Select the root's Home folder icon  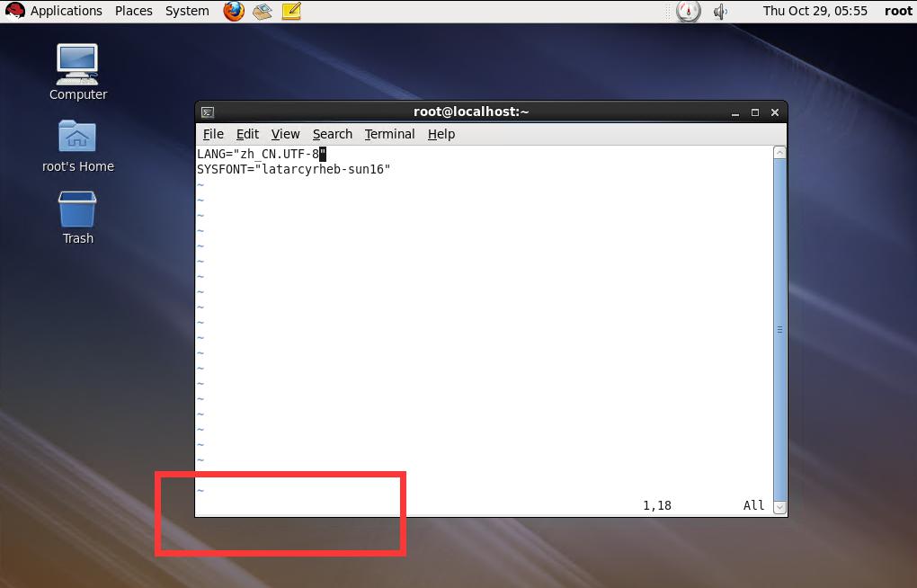[x=78, y=147]
